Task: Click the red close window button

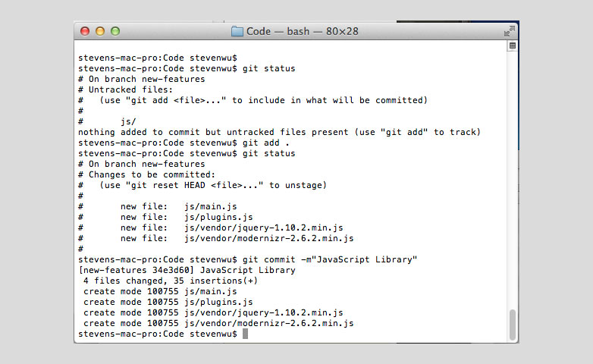Action: [x=85, y=31]
